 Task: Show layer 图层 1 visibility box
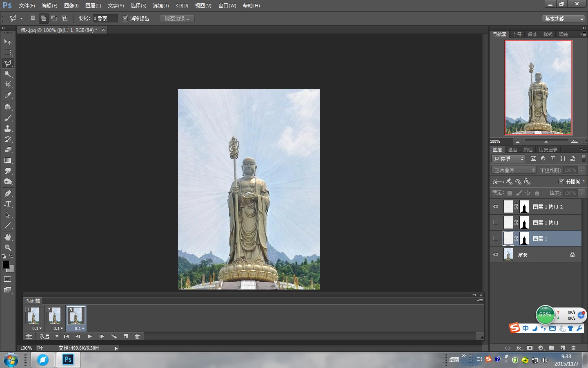pos(496,238)
